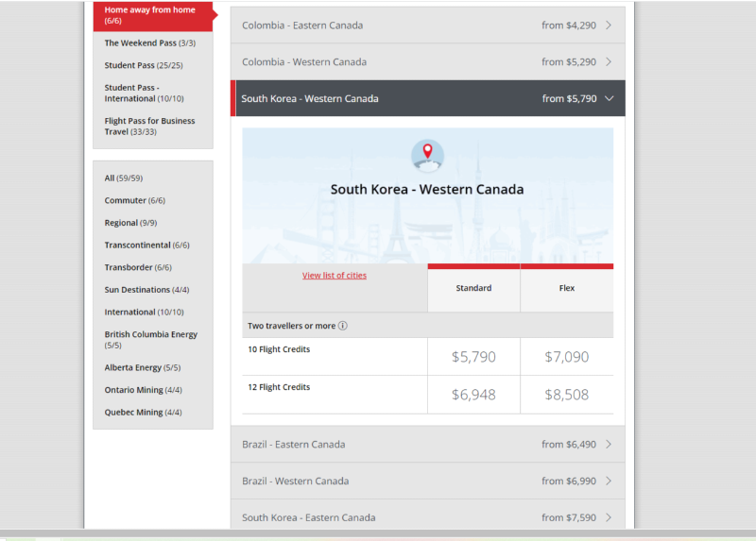This screenshot has width=756, height=541.
Task: Open the View list of cities link
Action: pyautogui.click(x=335, y=276)
